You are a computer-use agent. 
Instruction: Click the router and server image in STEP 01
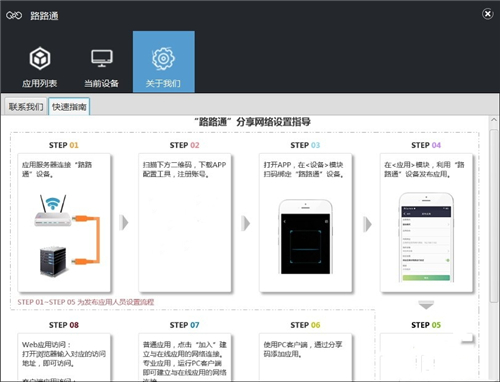tap(67, 236)
